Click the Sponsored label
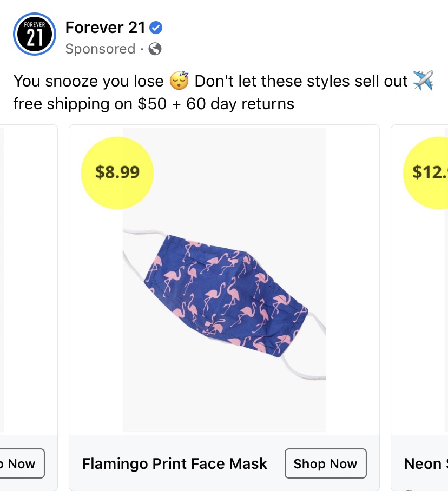Viewport: 448px width, 491px height. [100, 49]
